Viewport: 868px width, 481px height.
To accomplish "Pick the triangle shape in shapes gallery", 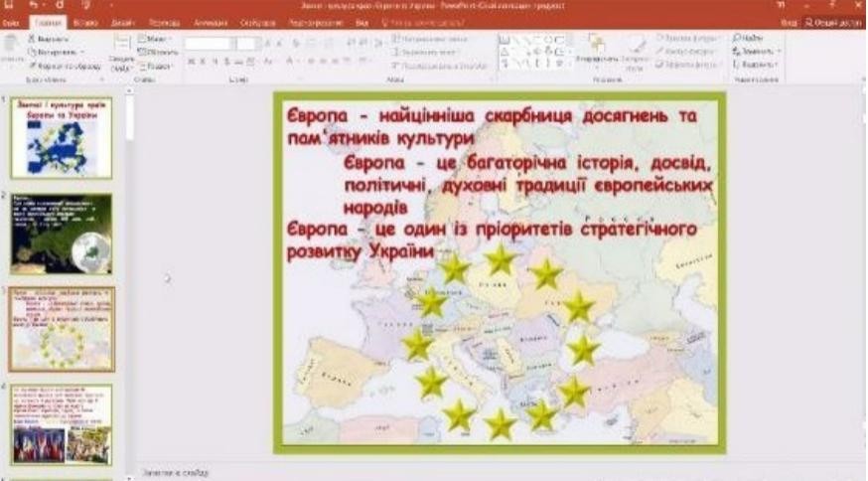I will coord(505,52).
